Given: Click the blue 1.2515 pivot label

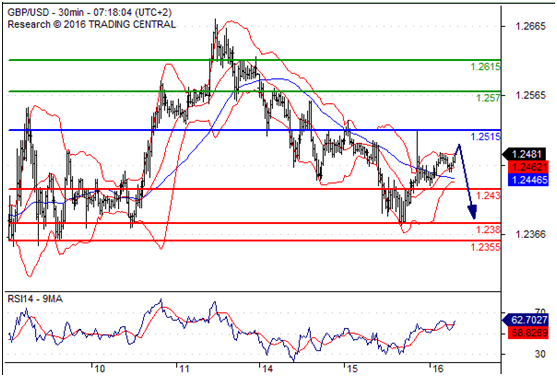Looking at the screenshot, I should [485, 136].
